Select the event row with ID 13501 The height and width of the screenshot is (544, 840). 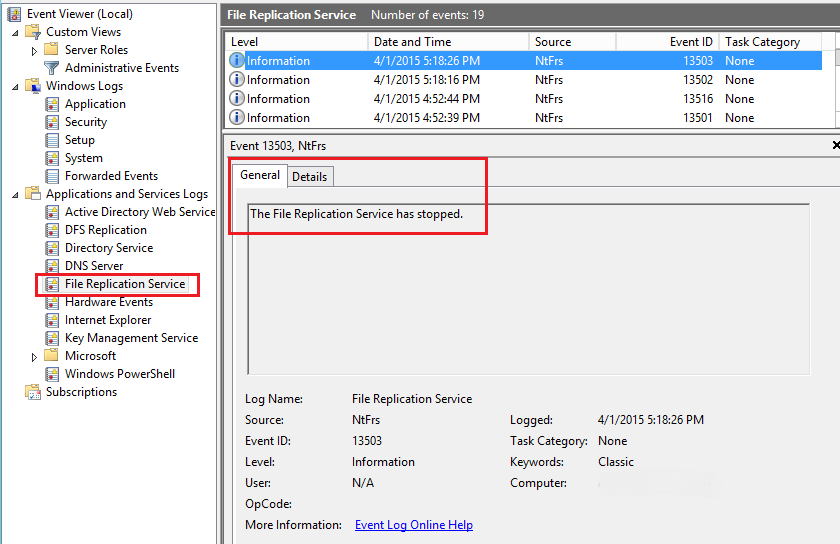[x=524, y=118]
